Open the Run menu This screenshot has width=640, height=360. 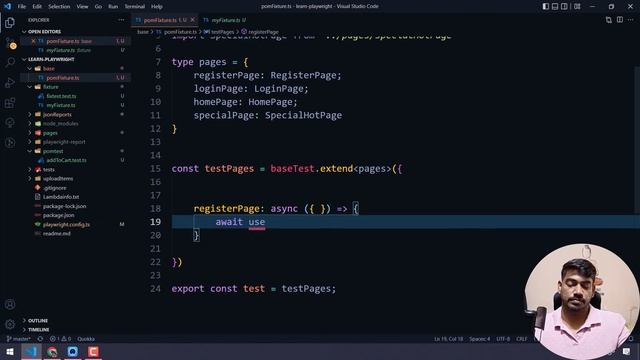(x=113, y=7)
